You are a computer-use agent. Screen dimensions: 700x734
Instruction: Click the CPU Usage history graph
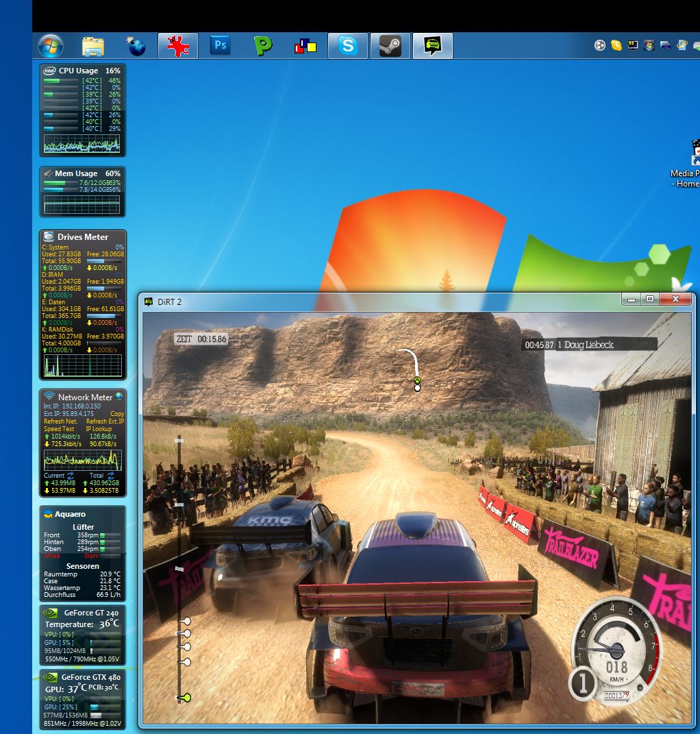82,144
